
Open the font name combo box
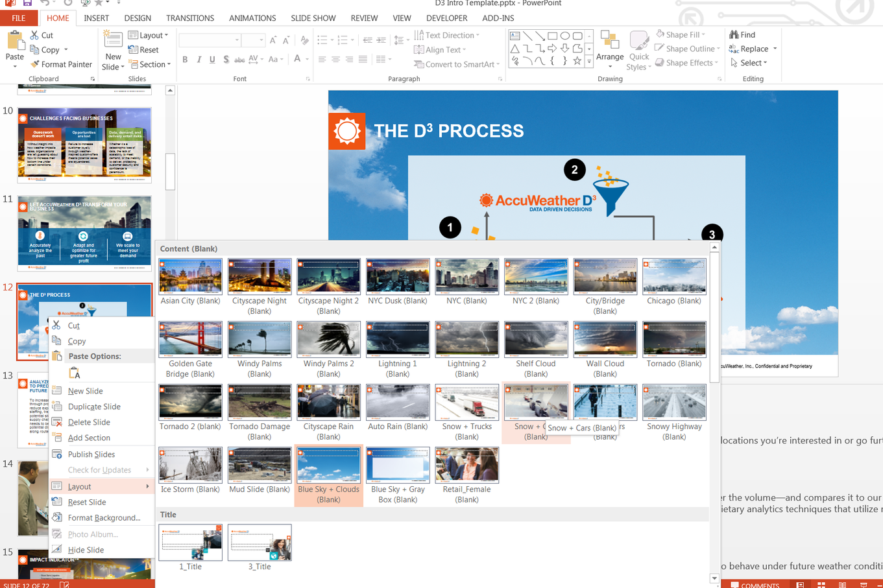pos(210,40)
